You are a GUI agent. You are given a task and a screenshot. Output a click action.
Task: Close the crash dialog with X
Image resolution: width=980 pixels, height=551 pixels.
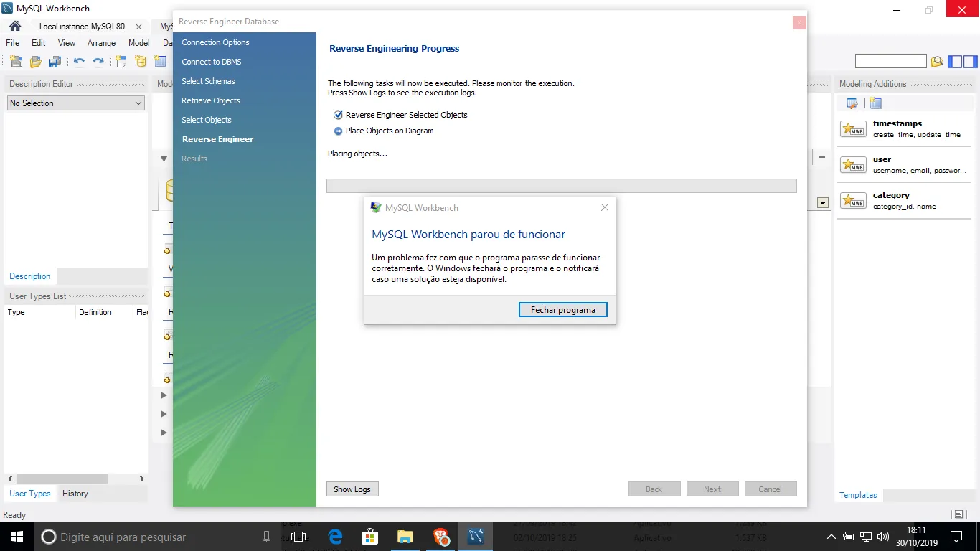click(605, 207)
